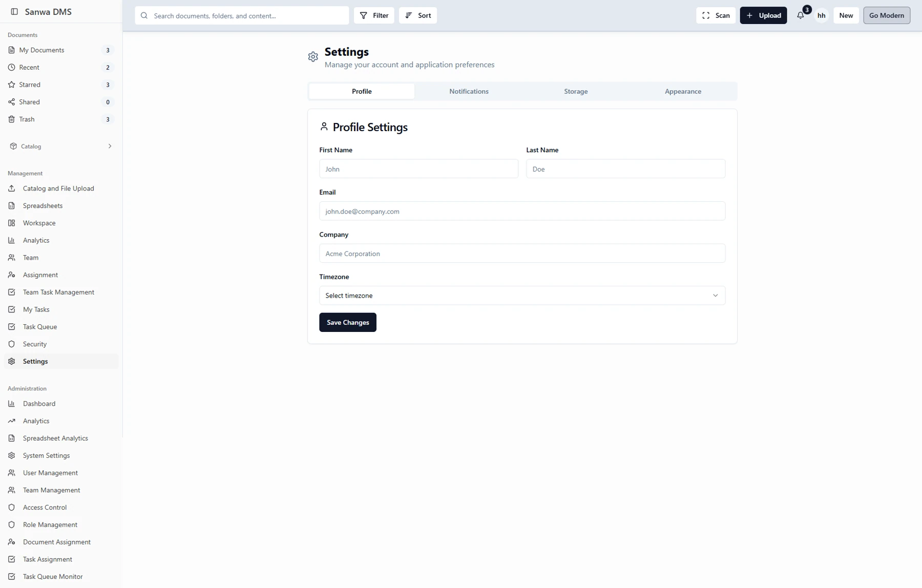The height and width of the screenshot is (588, 922).
Task: Click the Trash bin icon
Action: pyautogui.click(x=11, y=119)
